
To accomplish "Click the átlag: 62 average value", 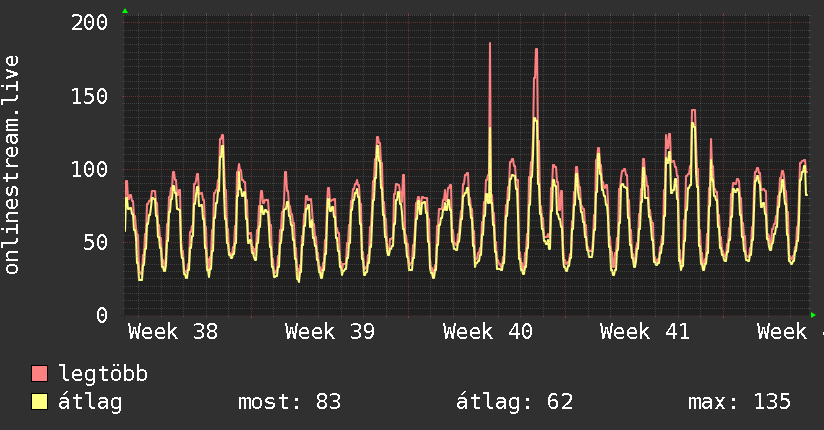I will coord(514,402).
